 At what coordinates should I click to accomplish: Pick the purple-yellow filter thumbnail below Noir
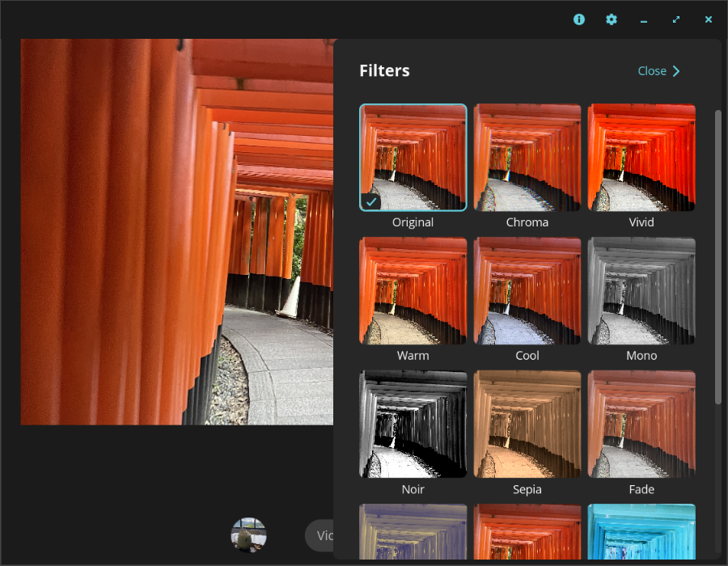point(413,532)
